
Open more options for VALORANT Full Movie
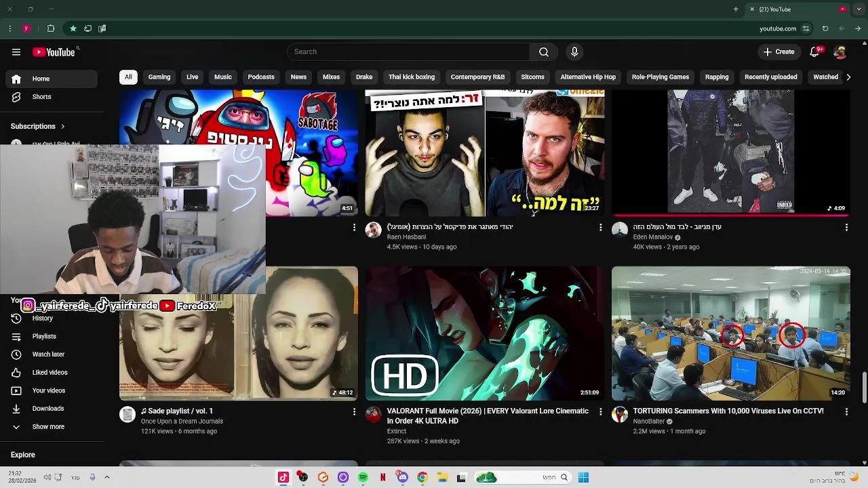point(600,411)
